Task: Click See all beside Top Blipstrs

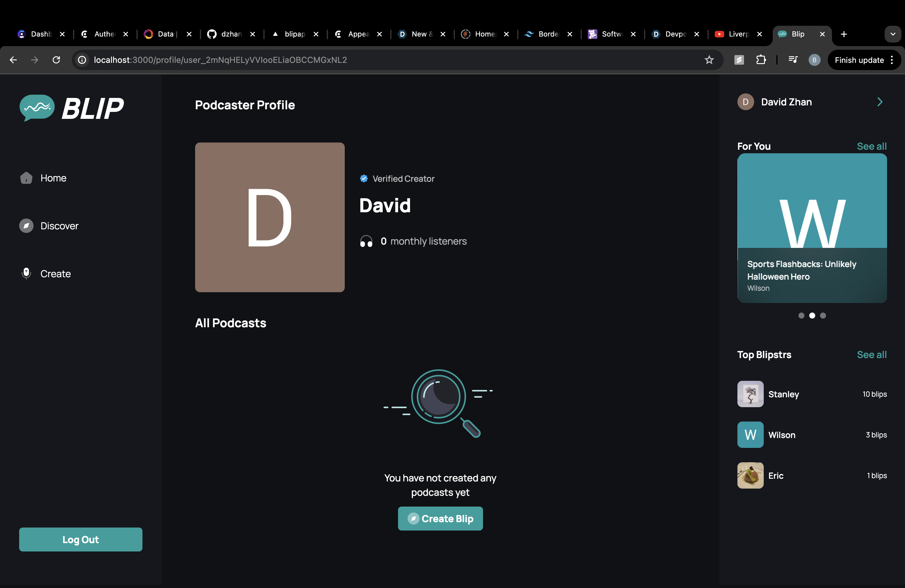Action: tap(871, 354)
